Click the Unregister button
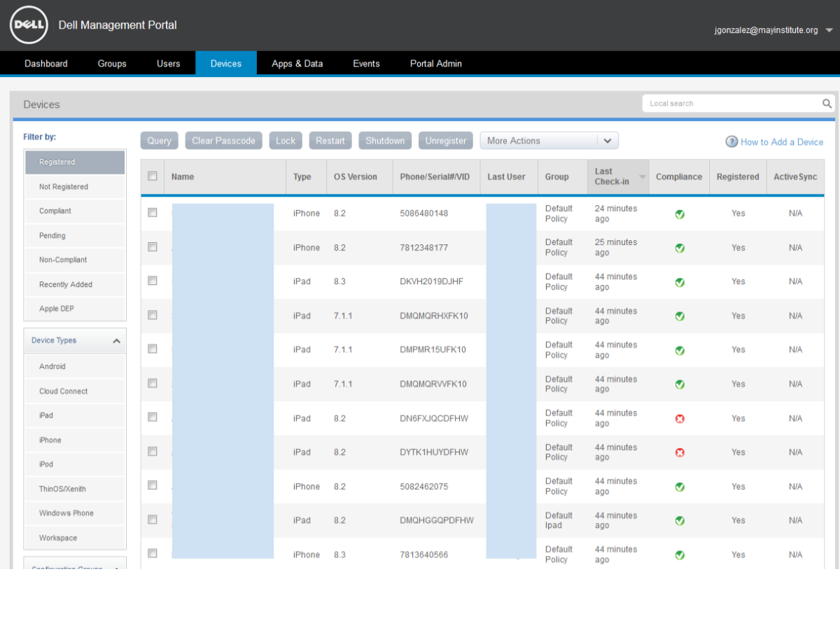Viewport: 840px width, 630px height. [x=446, y=141]
